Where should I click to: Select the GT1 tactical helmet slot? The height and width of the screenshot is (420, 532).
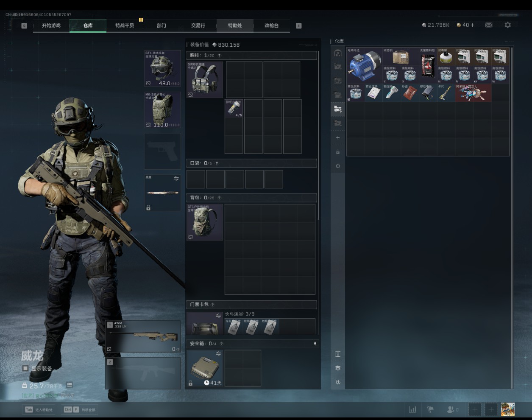(163, 68)
